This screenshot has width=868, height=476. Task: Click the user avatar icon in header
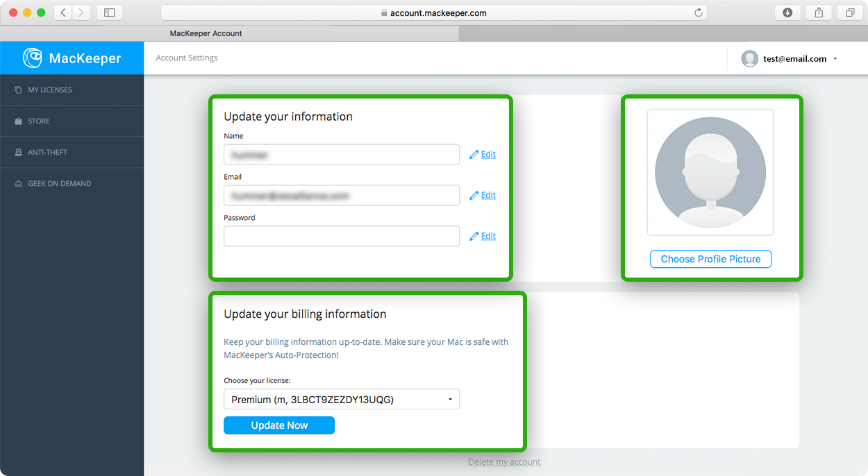(749, 59)
